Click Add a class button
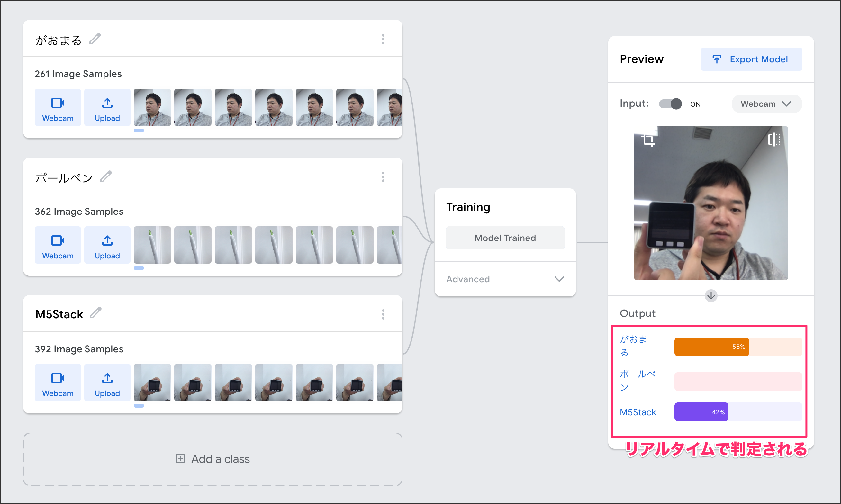 [x=213, y=459]
